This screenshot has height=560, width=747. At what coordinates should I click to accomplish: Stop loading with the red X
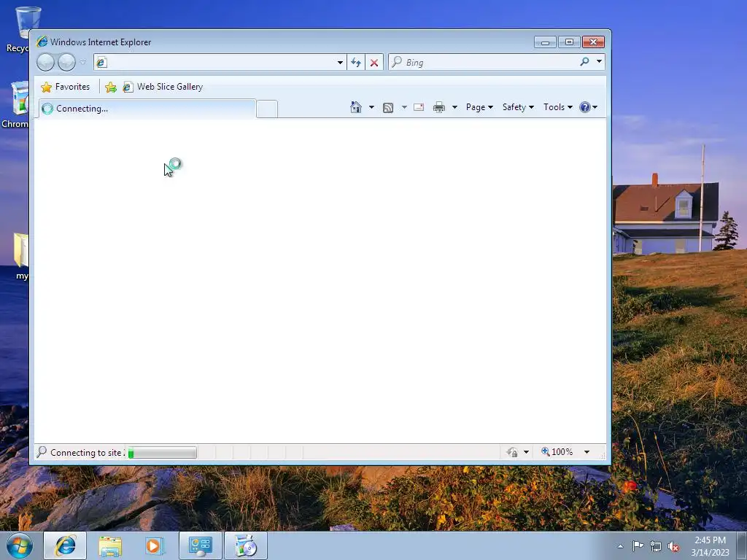(x=374, y=63)
